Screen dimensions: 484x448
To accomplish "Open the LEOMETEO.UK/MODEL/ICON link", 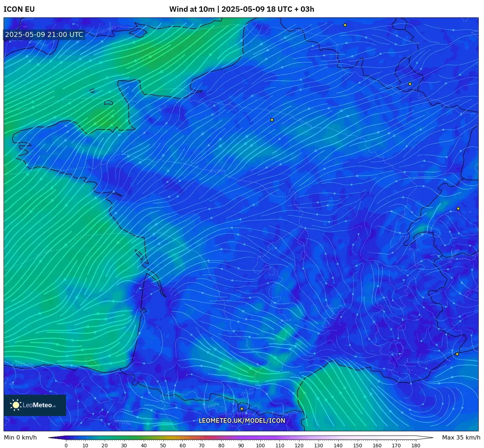I will (x=242, y=421).
